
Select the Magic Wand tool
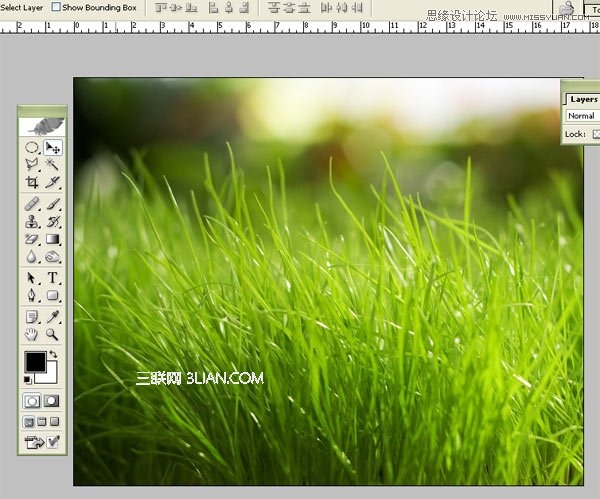click(x=53, y=165)
